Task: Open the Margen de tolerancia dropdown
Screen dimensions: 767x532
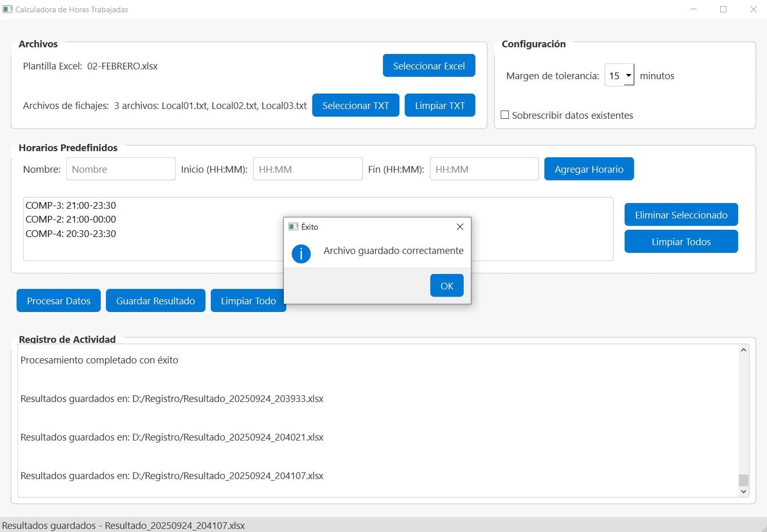Action: coord(628,76)
